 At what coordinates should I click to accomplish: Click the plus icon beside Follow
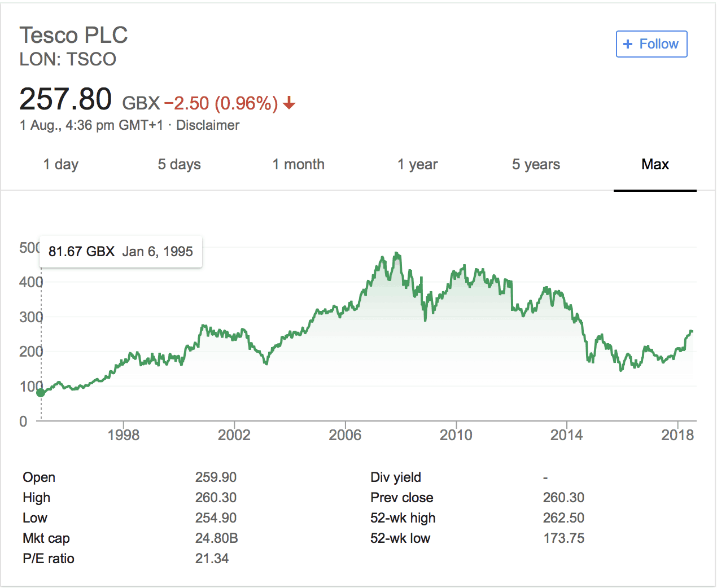[628, 44]
